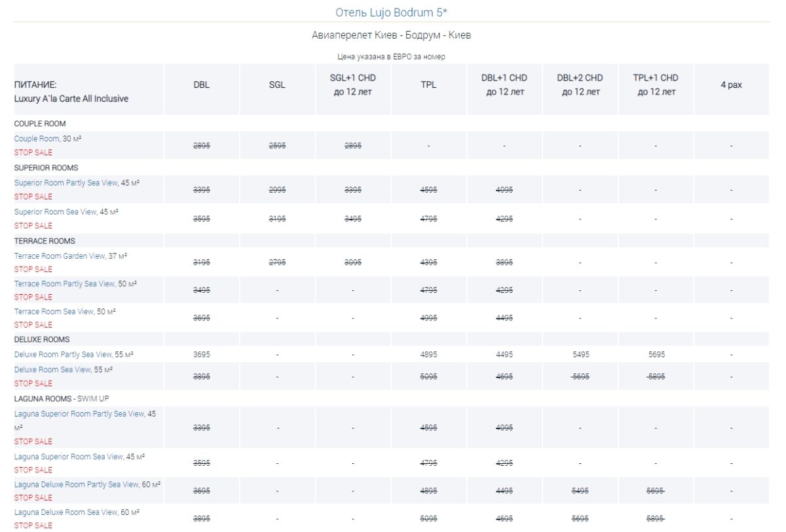Click the STOP SALE label under Laguna Superior Room Sea View
The width and height of the screenshot is (786, 532).
pos(33,470)
